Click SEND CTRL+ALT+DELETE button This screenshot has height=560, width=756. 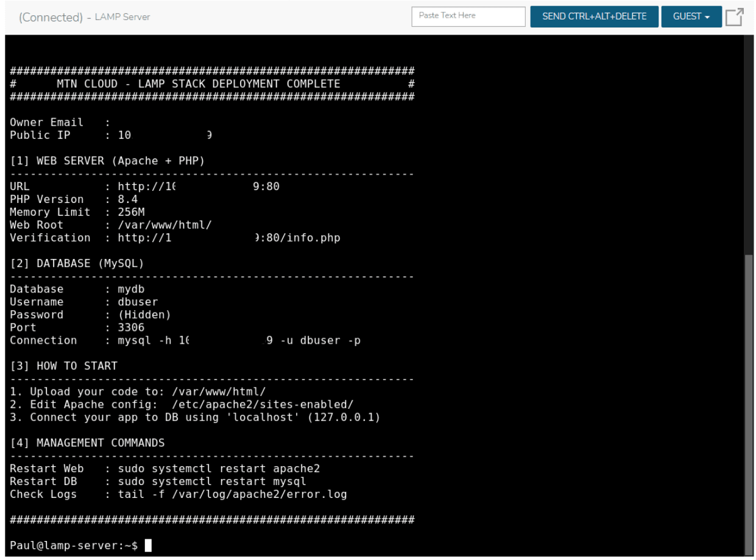(594, 16)
